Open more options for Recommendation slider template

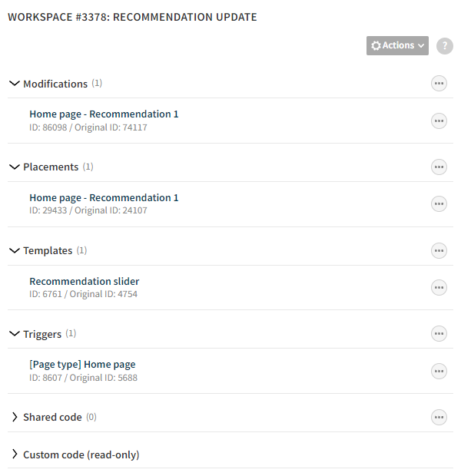click(439, 287)
